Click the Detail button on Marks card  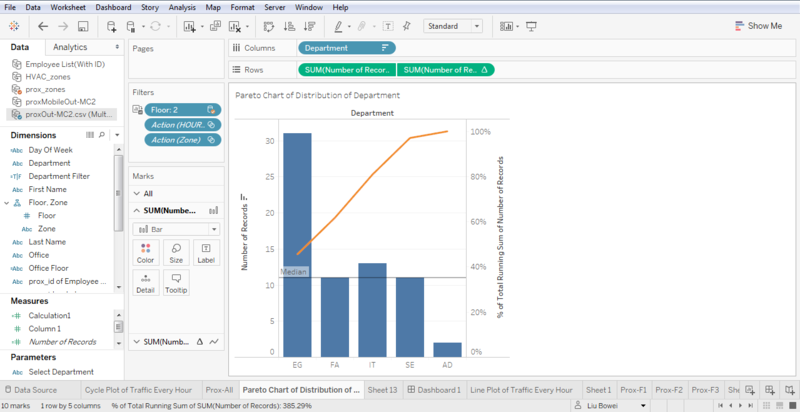point(145,283)
